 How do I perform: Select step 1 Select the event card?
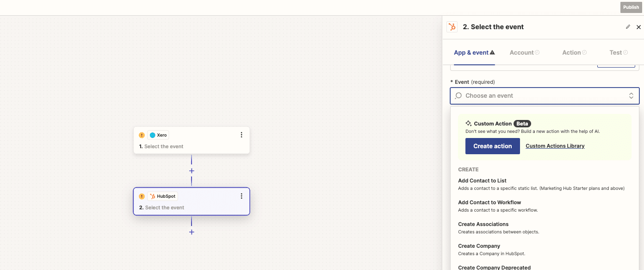tap(192, 140)
